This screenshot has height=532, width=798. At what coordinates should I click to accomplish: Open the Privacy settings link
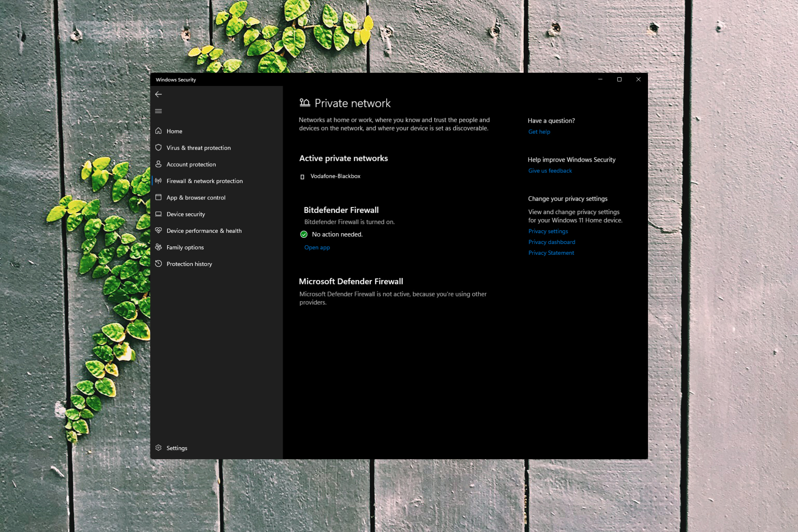click(548, 231)
